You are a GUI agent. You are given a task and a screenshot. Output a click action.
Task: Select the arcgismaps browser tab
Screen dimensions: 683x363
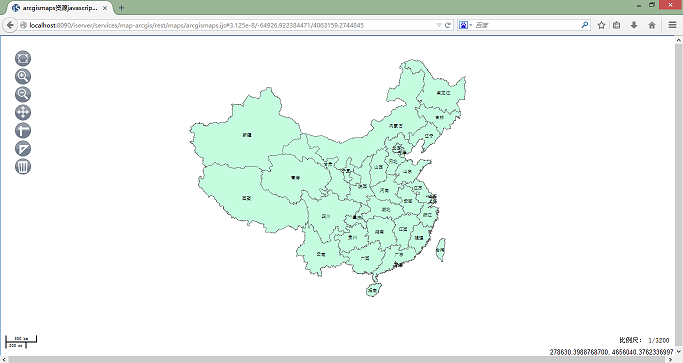pos(60,8)
